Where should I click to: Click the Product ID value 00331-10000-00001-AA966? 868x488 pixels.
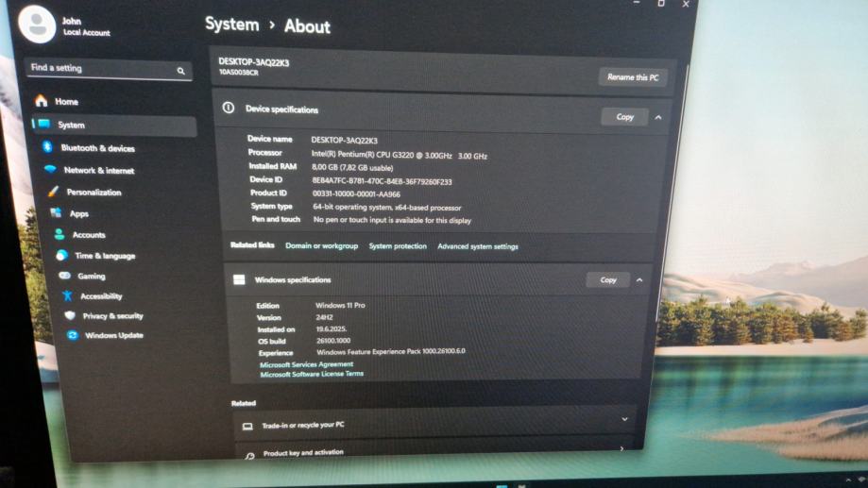coord(356,194)
